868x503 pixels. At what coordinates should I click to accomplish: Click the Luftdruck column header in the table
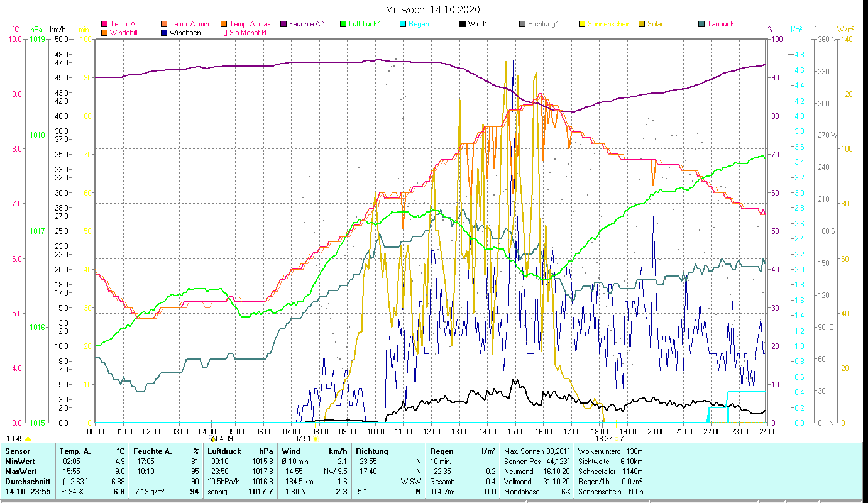coord(224,451)
